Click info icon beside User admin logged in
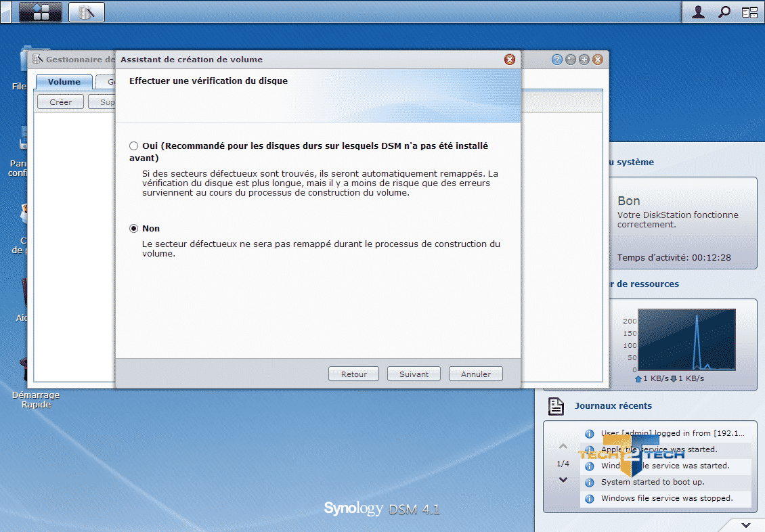 pos(590,433)
